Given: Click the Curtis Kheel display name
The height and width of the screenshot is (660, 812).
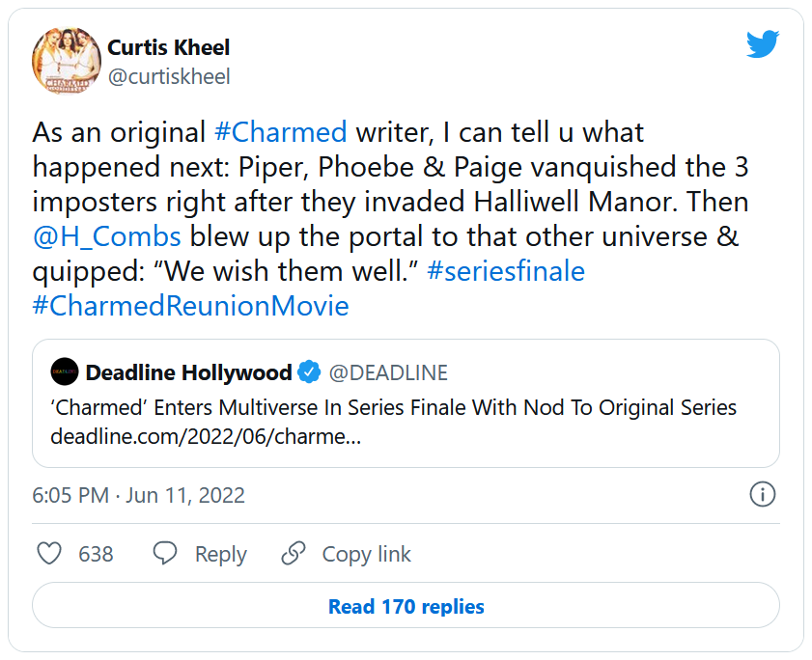Looking at the screenshot, I should pos(169,47).
